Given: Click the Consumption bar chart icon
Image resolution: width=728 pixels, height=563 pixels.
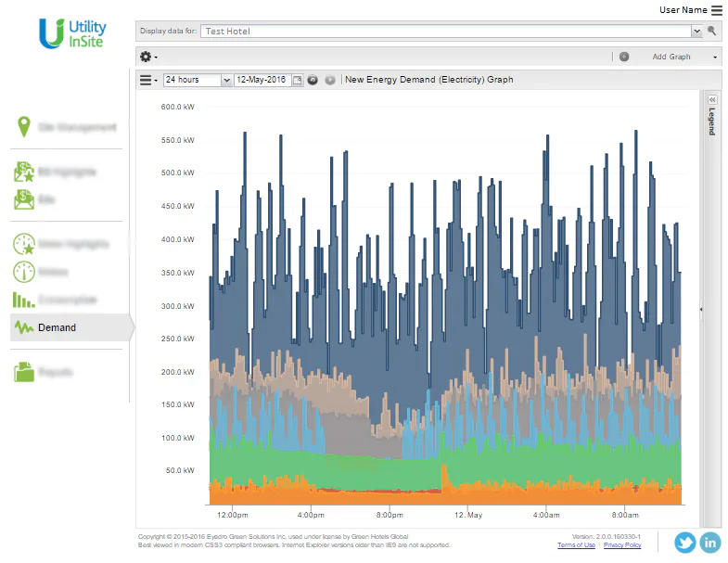Looking at the screenshot, I should pos(24,300).
